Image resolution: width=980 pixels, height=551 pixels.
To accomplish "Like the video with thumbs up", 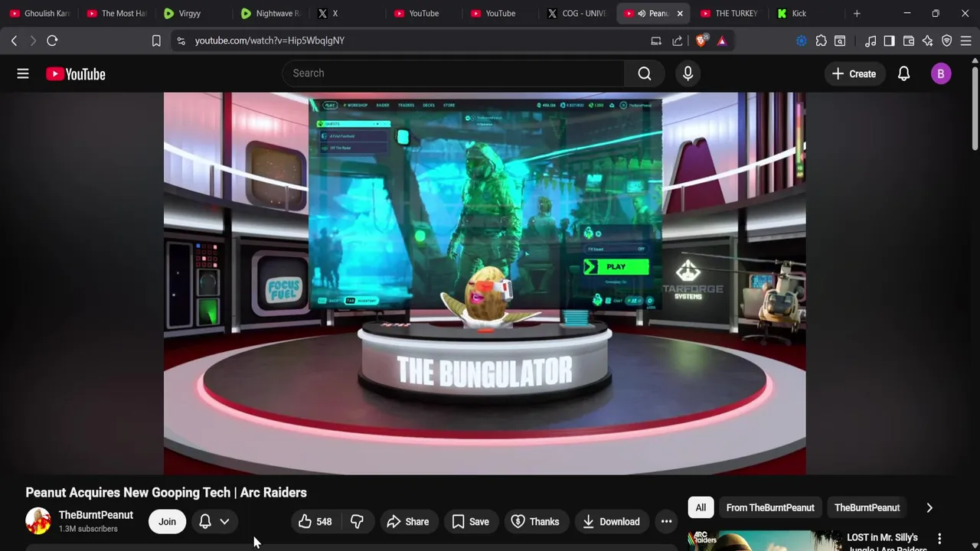I will (x=315, y=522).
